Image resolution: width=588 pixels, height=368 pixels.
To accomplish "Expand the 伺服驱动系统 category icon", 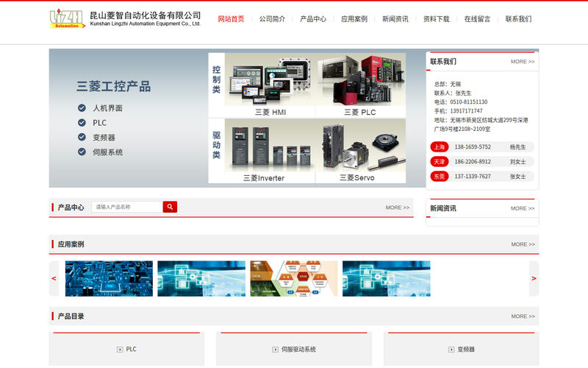I will [275, 350].
